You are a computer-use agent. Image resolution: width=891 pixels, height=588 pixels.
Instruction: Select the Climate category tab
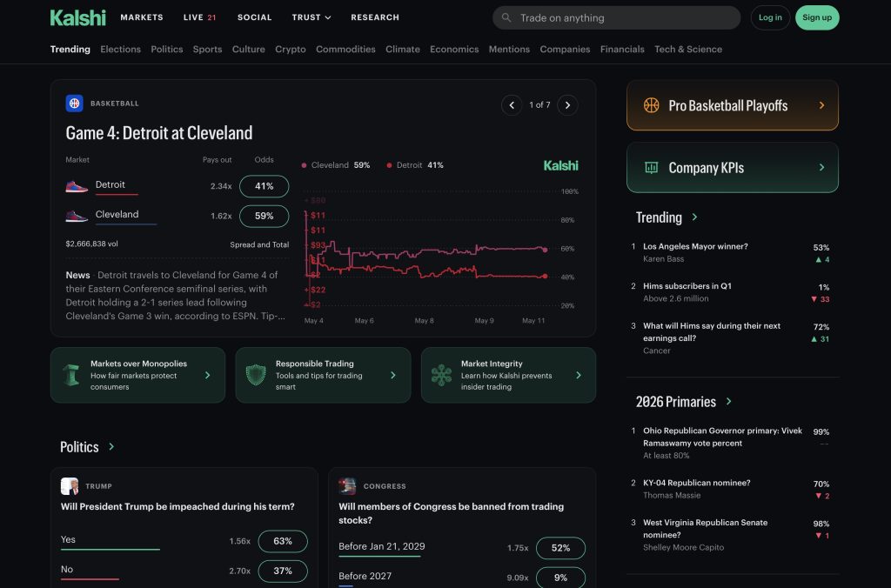(403, 50)
